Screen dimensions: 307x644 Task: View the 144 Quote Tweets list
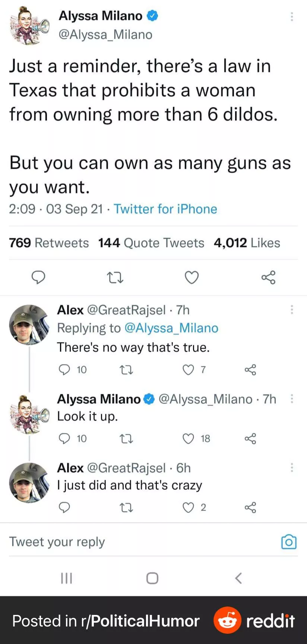coord(151,243)
